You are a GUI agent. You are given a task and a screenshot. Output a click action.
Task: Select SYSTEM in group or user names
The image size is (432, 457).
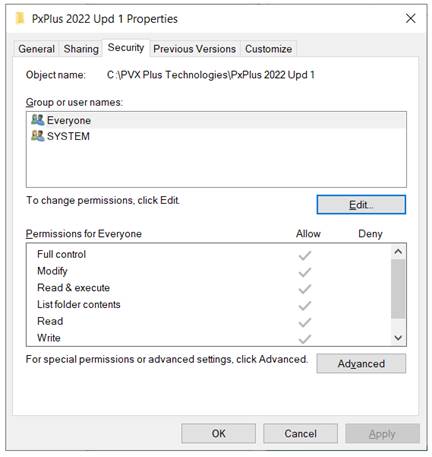click(216, 136)
